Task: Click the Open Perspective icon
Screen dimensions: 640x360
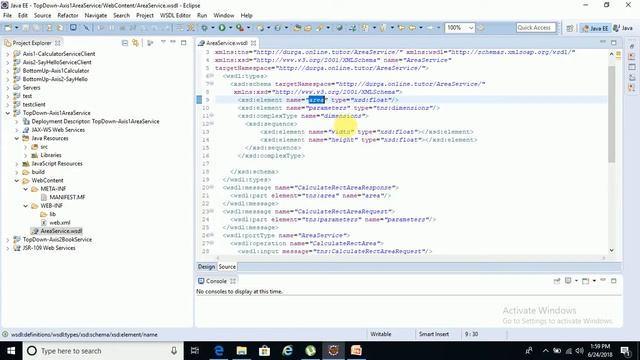Action: pyautogui.click(x=570, y=28)
